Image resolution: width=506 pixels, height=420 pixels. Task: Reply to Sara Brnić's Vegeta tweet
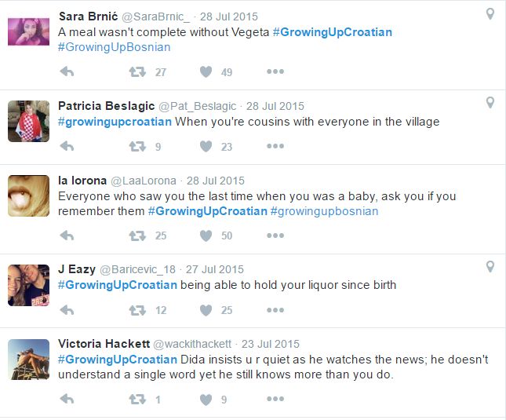(x=67, y=72)
